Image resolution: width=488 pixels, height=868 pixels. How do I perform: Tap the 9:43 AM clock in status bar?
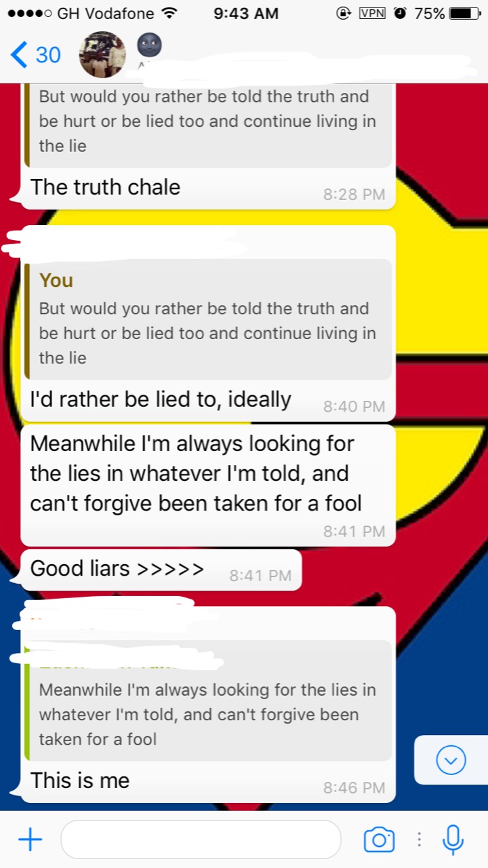click(x=246, y=13)
